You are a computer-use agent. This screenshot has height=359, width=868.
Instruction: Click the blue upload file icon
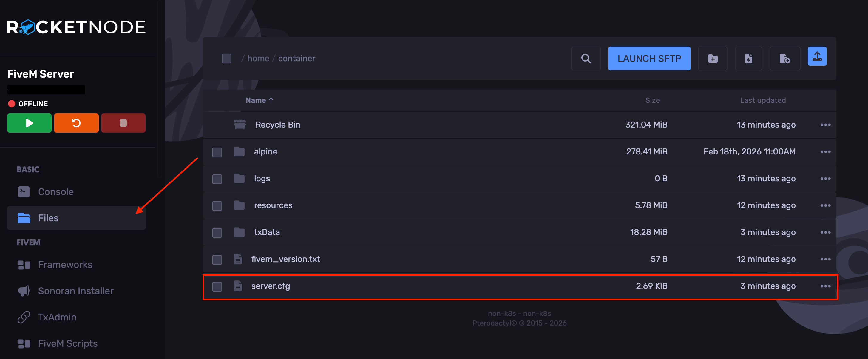pyautogui.click(x=817, y=56)
